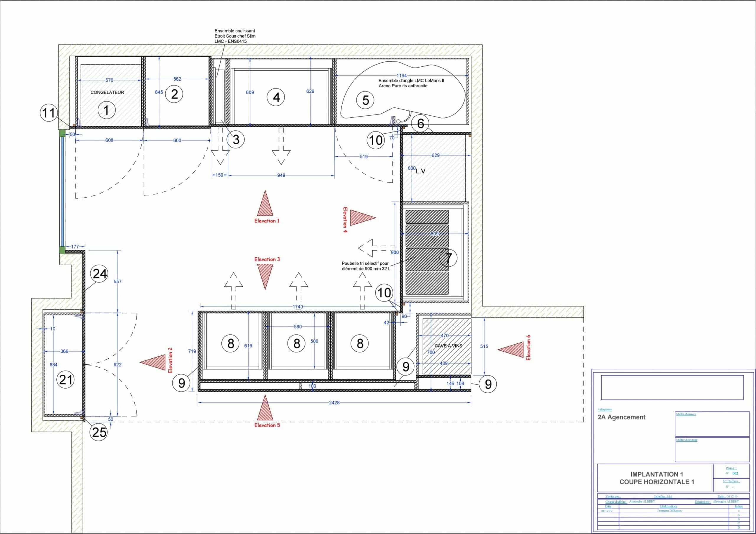The image size is (756, 534).
Task: Click the circled number 24 callout
Action: click(x=100, y=273)
